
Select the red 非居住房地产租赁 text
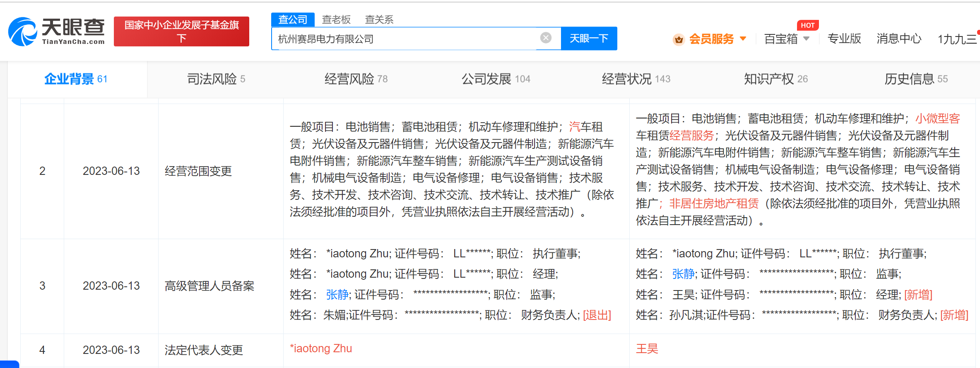click(x=714, y=203)
